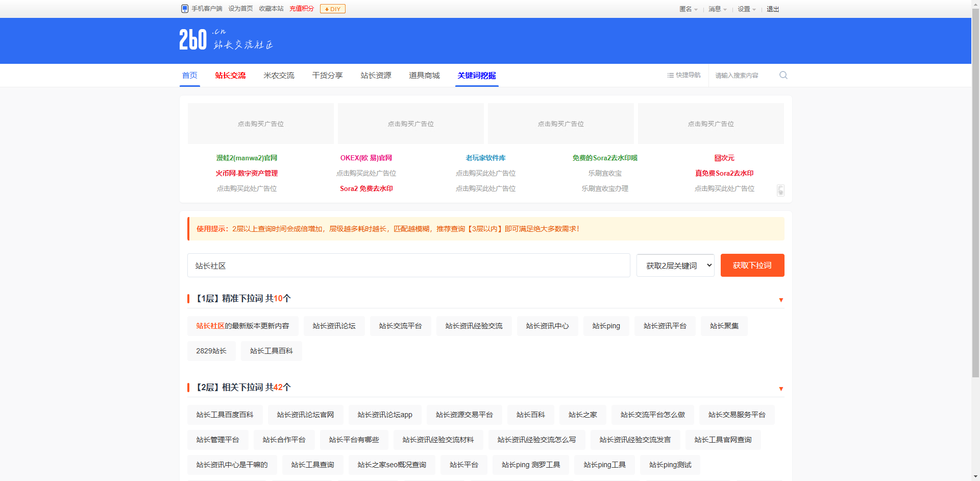The height and width of the screenshot is (481, 980).
Task: Click the orange DIY badge
Action: [x=332, y=9]
